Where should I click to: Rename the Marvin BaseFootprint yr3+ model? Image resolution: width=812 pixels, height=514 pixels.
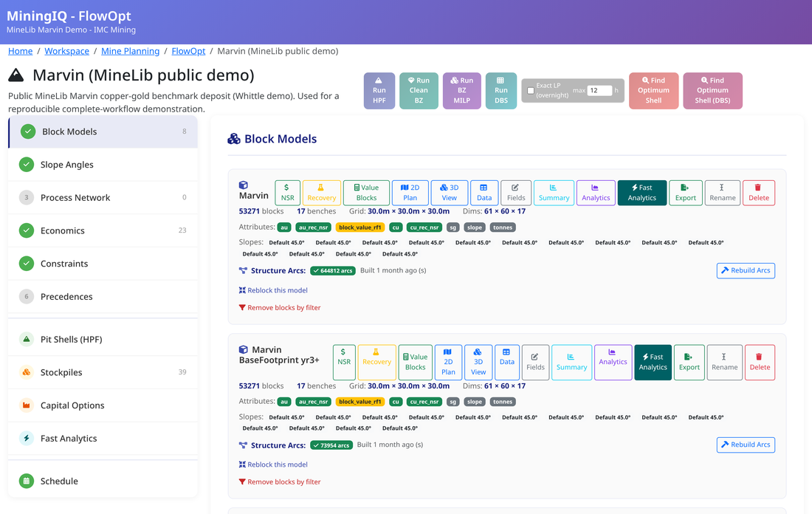(724, 362)
